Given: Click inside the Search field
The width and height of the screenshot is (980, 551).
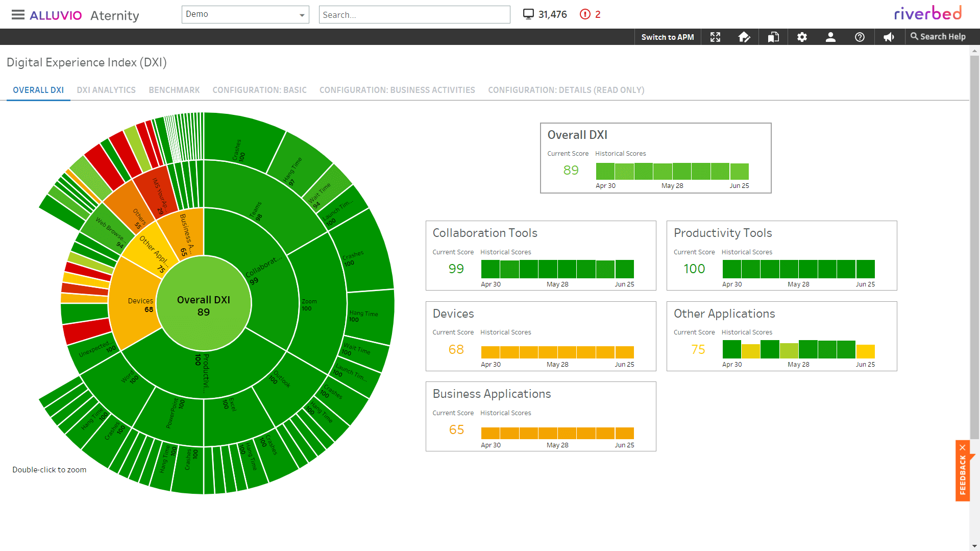Looking at the screenshot, I should point(414,14).
